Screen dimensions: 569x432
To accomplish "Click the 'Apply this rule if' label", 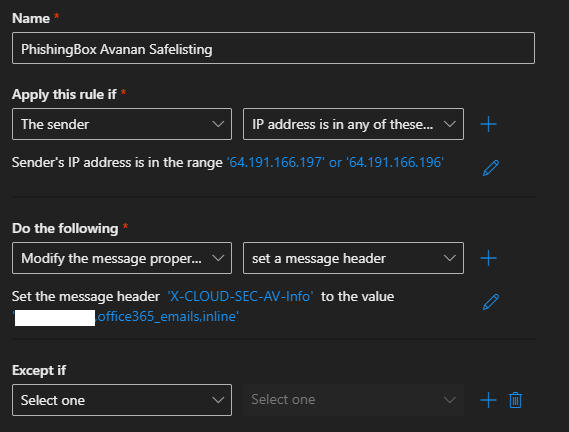I will click(x=64, y=94).
